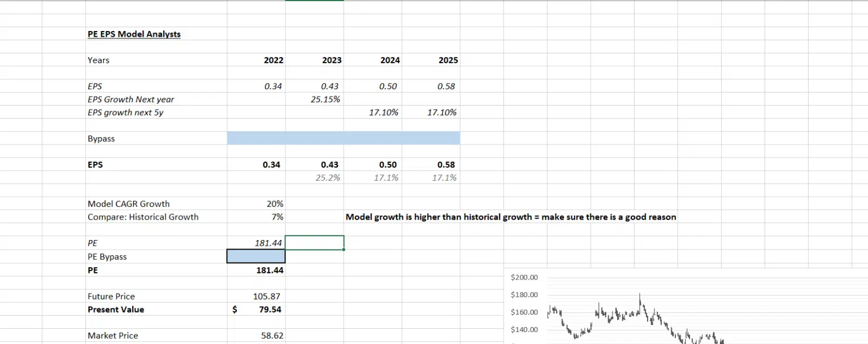Click the "PE EPS Model Analysts" title cell

tap(134, 34)
